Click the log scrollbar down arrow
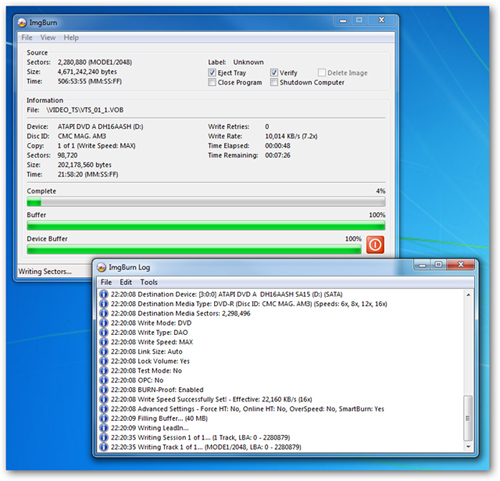The width and height of the screenshot is (500, 481). 468,447
